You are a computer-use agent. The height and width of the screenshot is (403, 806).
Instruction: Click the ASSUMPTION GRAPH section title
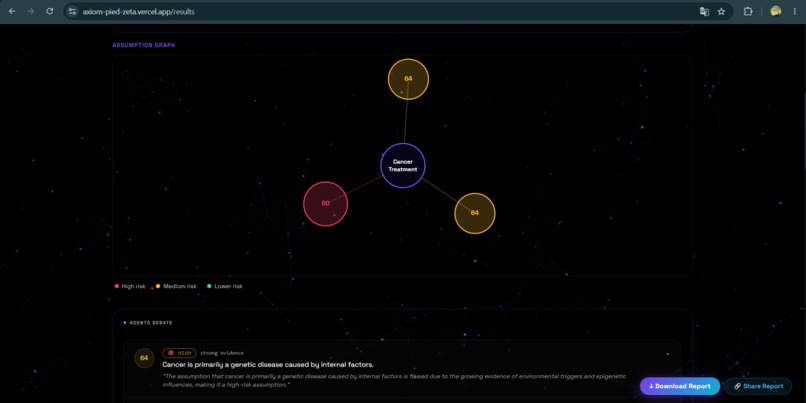[x=144, y=45]
